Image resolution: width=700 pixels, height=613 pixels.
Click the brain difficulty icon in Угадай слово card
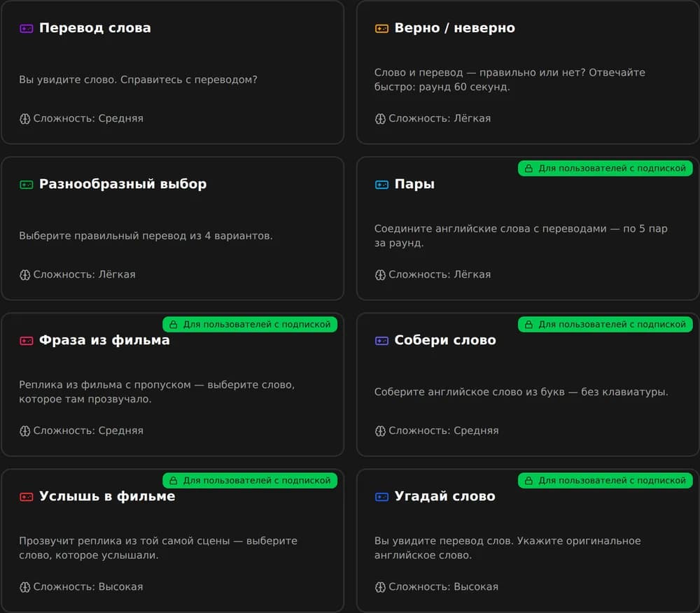pyautogui.click(x=380, y=587)
